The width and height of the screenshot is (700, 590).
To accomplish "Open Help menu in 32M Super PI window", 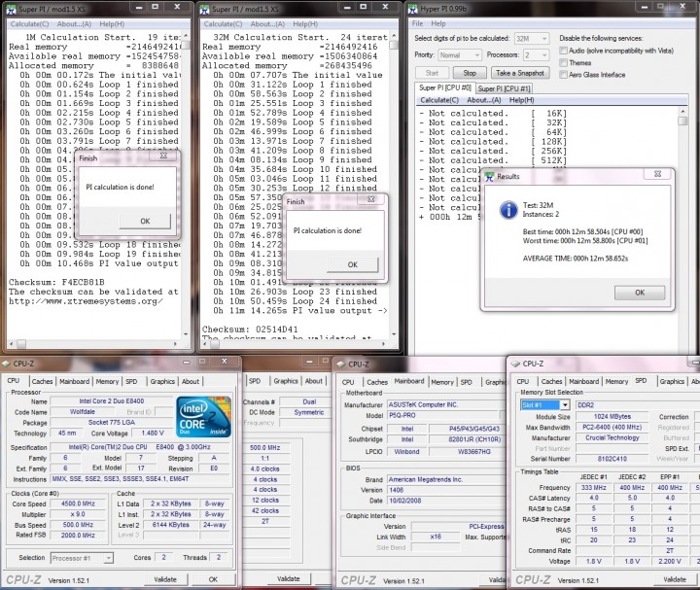I will pos(305,24).
